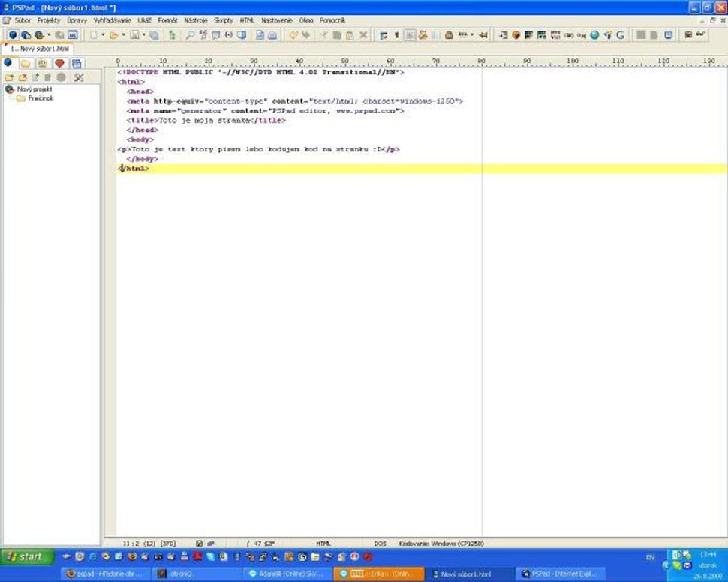Expand the New file dropdown arrow
728x582 pixels.
pyautogui.click(x=103, y=35)
